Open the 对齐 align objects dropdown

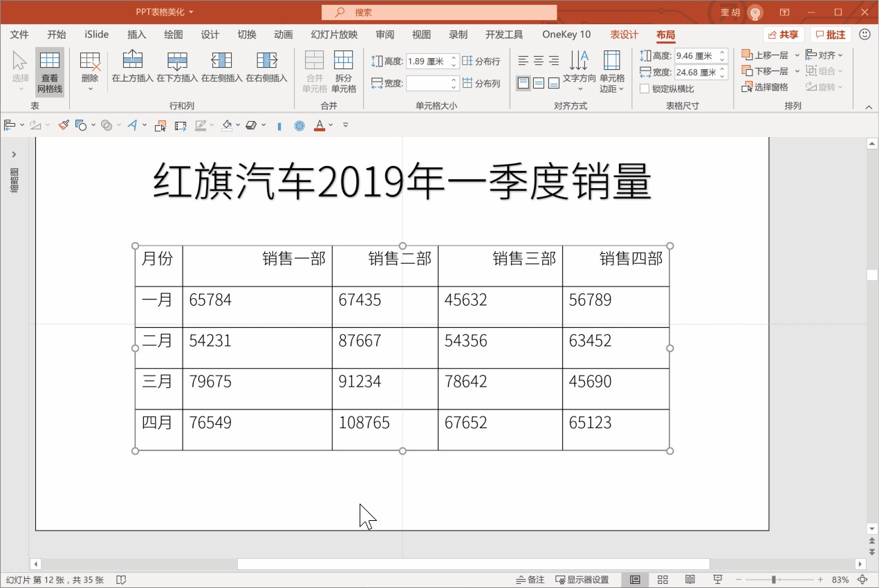[x=824, y=55]
